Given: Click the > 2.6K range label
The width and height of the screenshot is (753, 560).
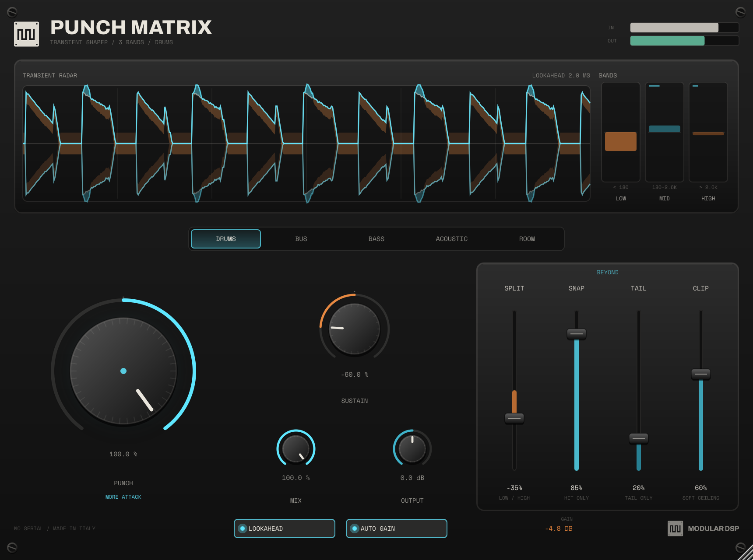Looking at the screenshot, I should pyautogui.click(x=708, y=187).
